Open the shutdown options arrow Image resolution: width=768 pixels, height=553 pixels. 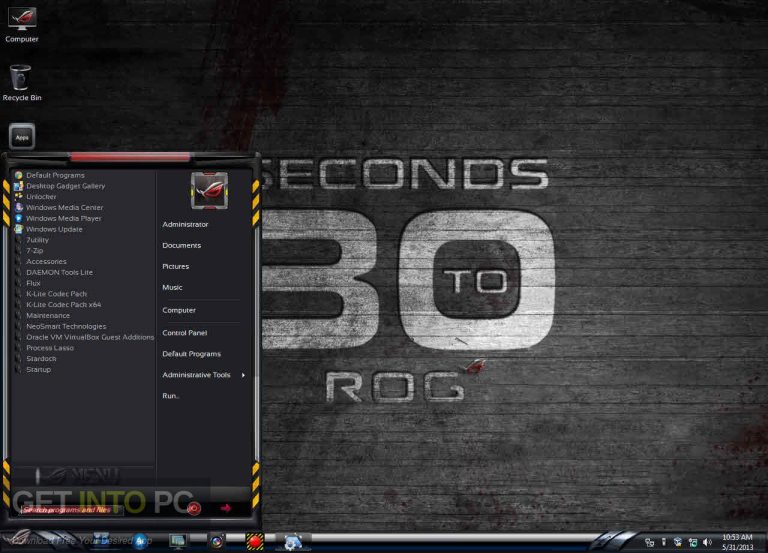[225, 508]
